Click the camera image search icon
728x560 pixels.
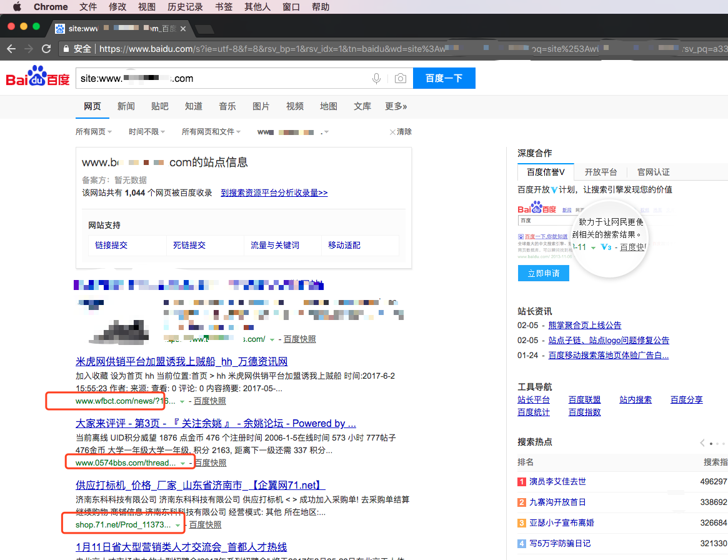pos(400,79)
